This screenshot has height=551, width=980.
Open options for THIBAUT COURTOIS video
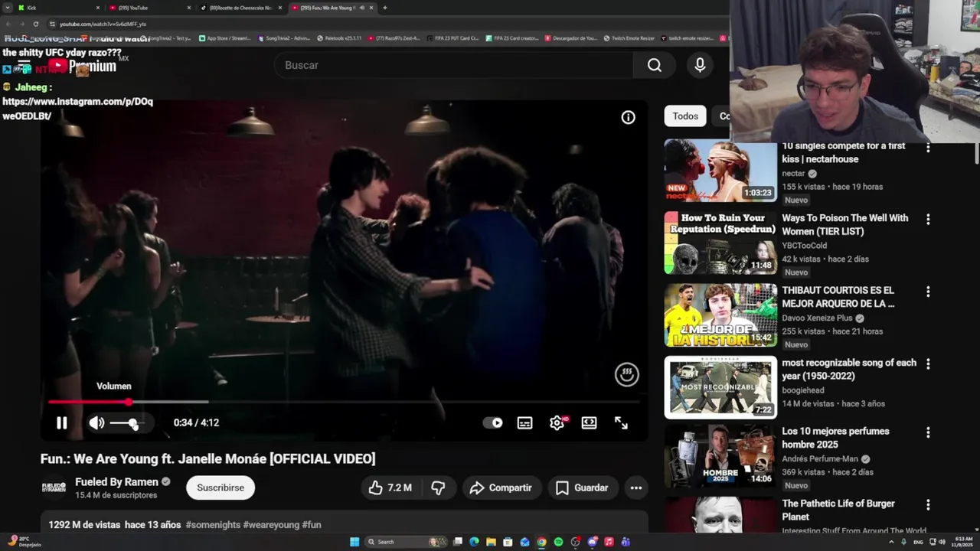928,292
